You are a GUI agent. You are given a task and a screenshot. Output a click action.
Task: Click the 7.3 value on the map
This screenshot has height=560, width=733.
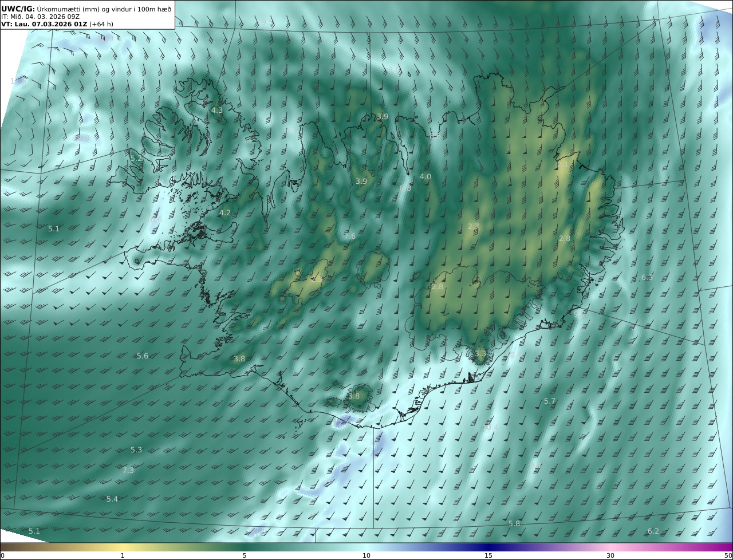click(128, 470)
